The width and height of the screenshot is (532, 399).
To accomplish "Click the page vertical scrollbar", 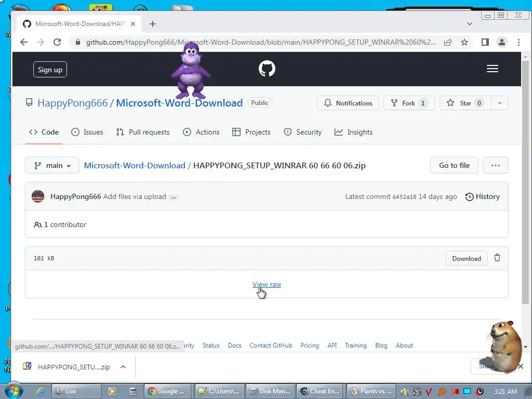I will pyautogui.click(x=525, y=183).
